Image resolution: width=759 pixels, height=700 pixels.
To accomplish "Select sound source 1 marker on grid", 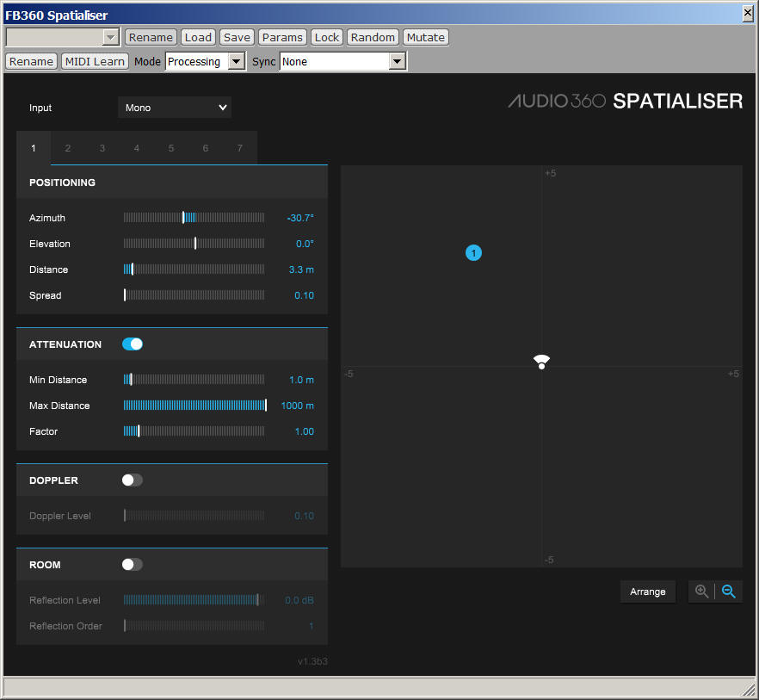I will click(x=473, y=252).
